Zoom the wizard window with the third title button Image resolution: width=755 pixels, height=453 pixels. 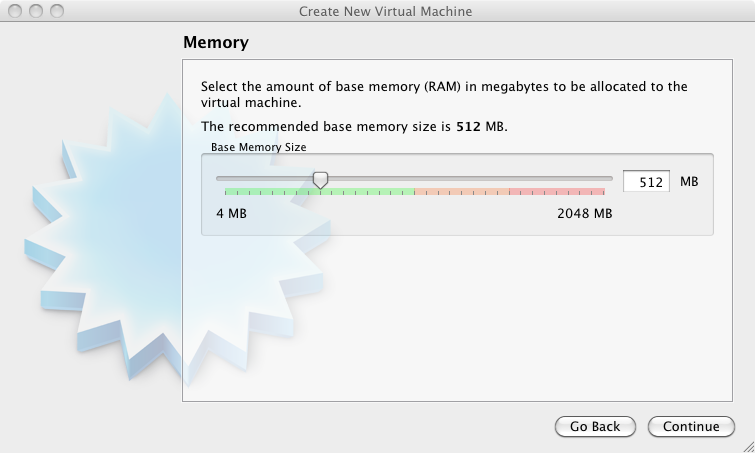pyautogui.click(x=57, y=11)
